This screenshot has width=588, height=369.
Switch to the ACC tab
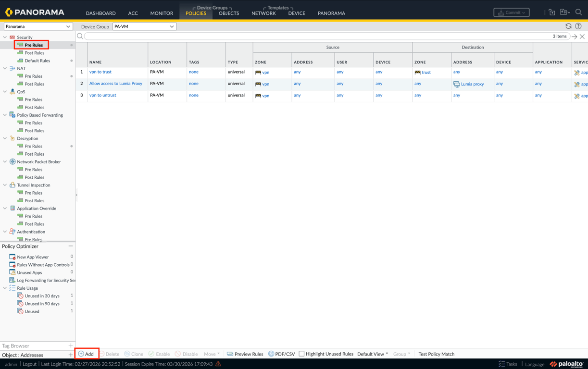tap(133, 13)
